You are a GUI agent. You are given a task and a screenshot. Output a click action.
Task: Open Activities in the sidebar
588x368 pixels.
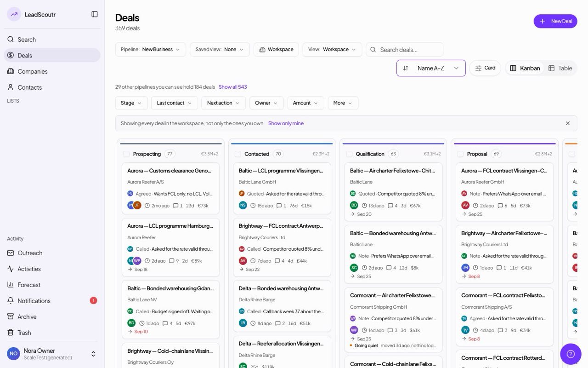coord(52,269)
